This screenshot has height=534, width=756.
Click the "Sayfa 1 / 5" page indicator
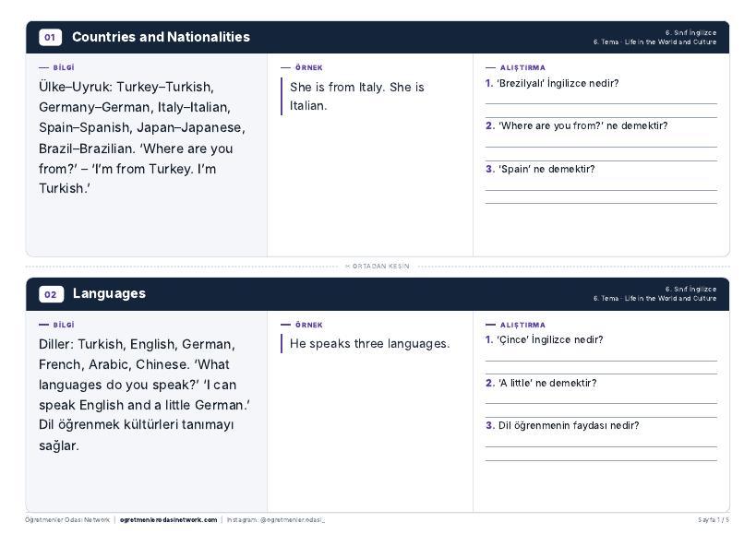[x=714, y=520]
